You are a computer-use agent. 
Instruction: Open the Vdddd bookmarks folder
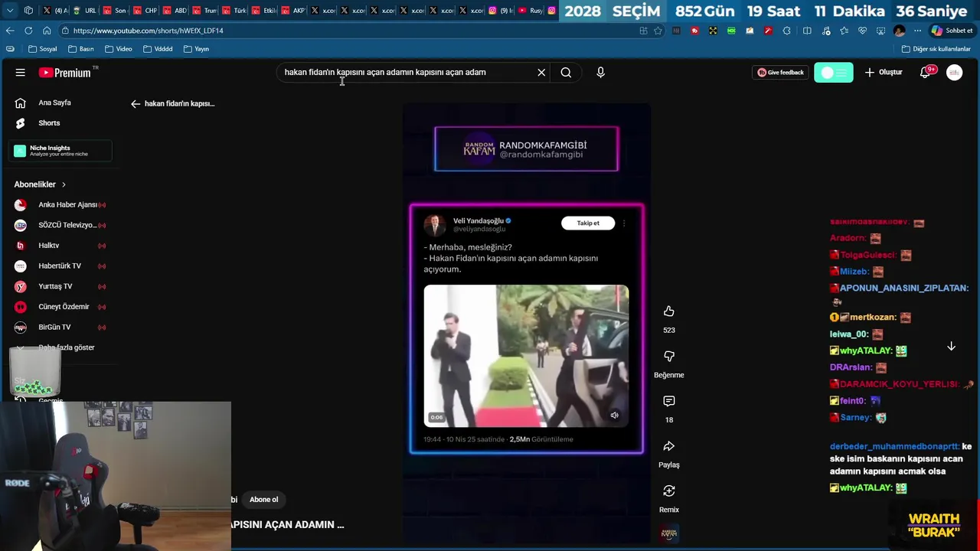pos(158,49)
